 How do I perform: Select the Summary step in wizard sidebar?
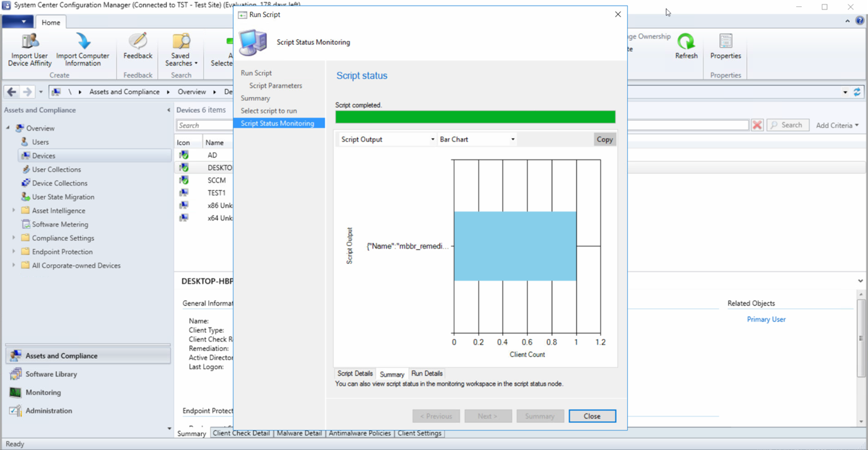pos(255,98)
